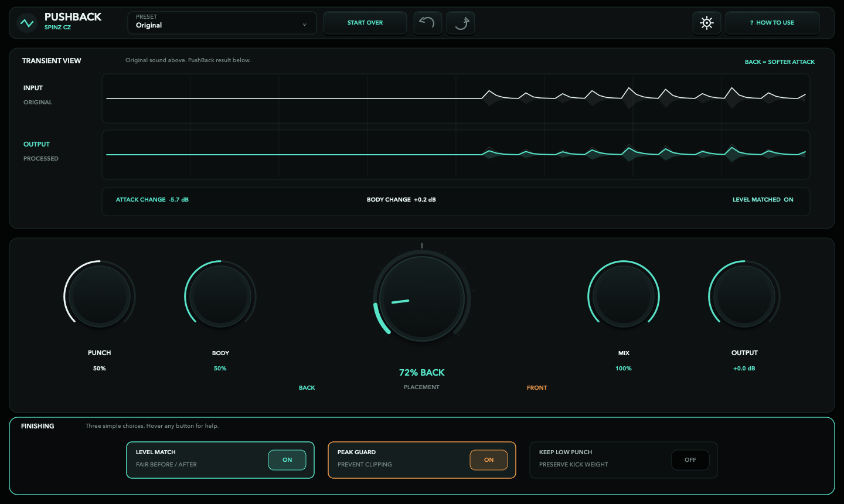Click the Output gain knob
This screenshot has height=504, width=844.
[744, 295]
